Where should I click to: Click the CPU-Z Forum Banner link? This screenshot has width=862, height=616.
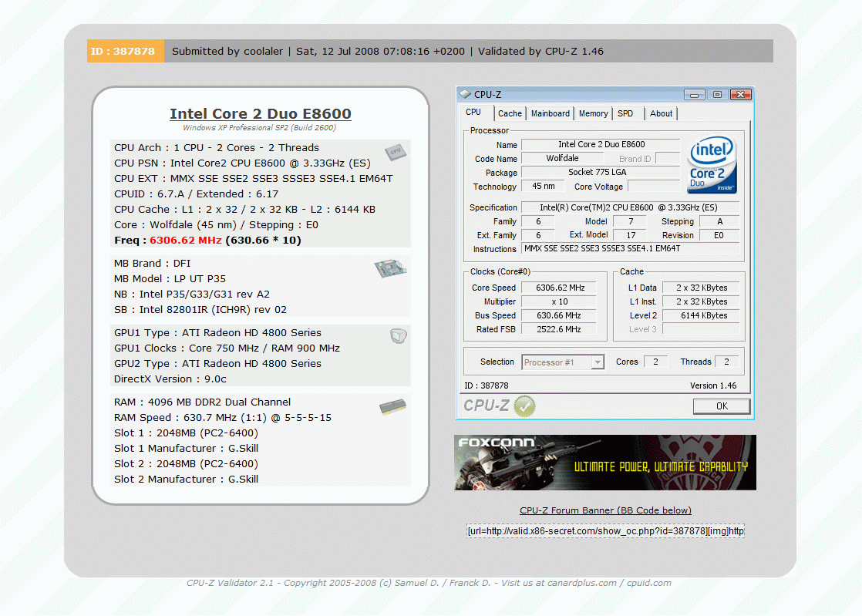[605, 510]
